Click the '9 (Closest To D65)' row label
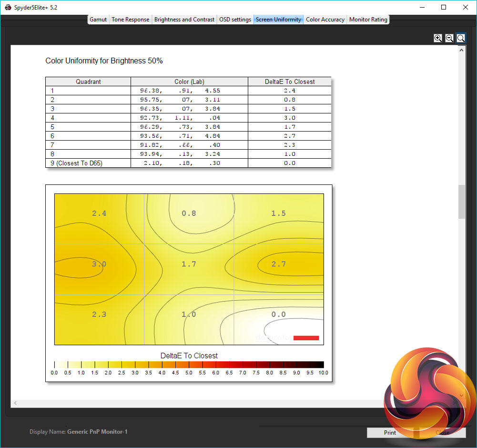The height and width of the screenshot is (448, 477). pos(76,163)
